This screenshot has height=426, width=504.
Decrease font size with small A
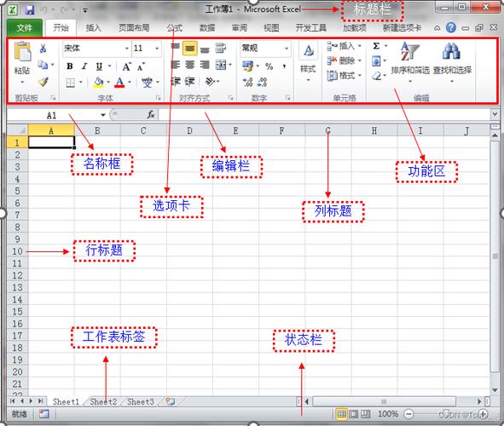(x=141, y=66)
